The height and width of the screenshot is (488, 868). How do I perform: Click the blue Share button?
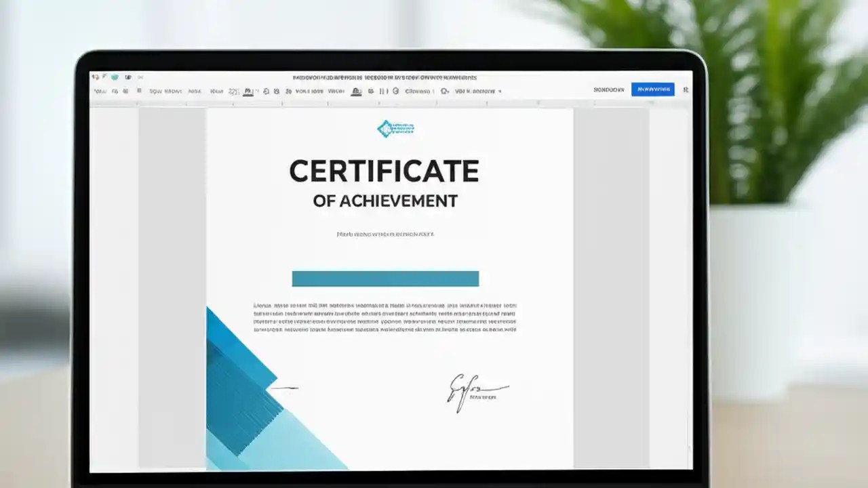point(652,89)
